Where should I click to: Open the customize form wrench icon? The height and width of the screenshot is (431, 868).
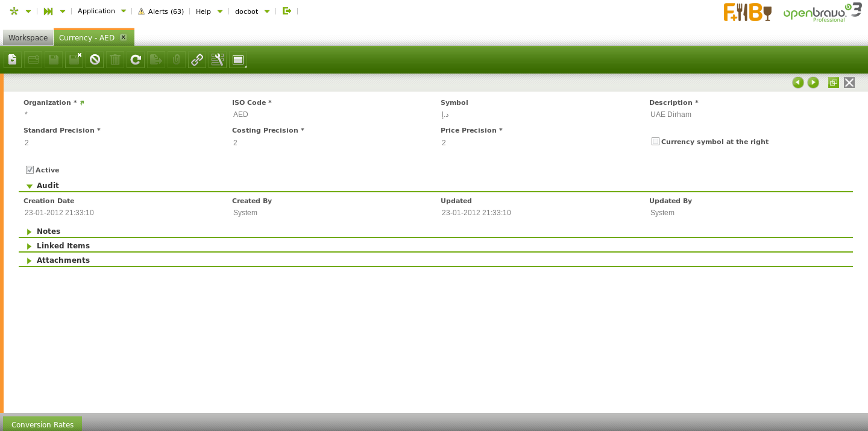pos(218,60)
